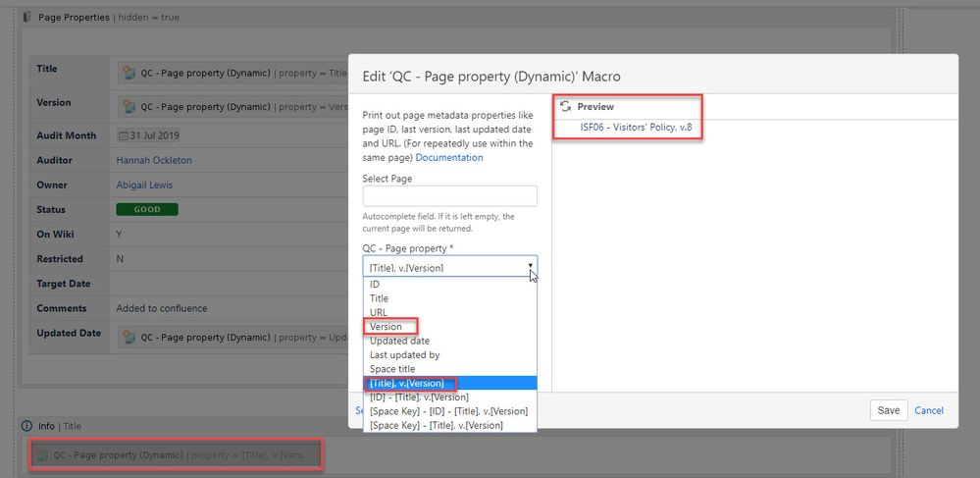Screen dimensions: 980x478
Task: Open the QC - Page property dropdown
Action: click(x=450, y=267)
